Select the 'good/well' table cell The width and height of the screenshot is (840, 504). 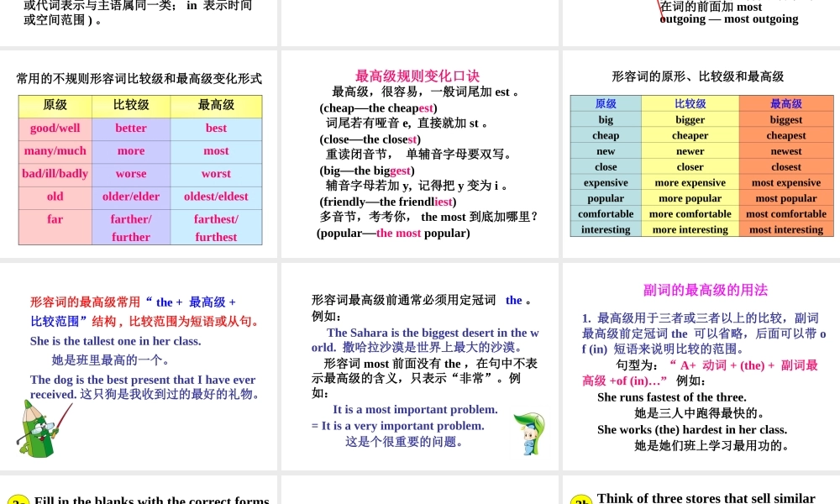pyautogui.click(x=55, y=129)
